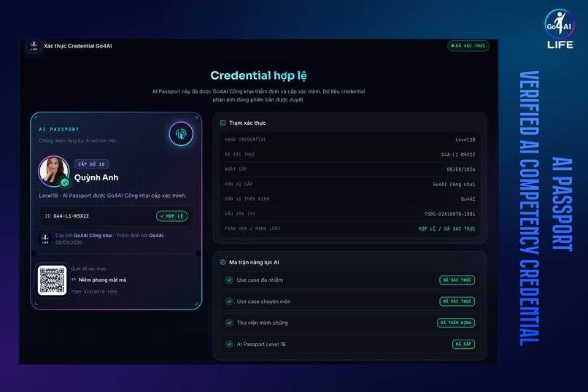Click the 'AI PASSPORT' card header label
The width and height of the screenshot is (588, 392).
59,129
